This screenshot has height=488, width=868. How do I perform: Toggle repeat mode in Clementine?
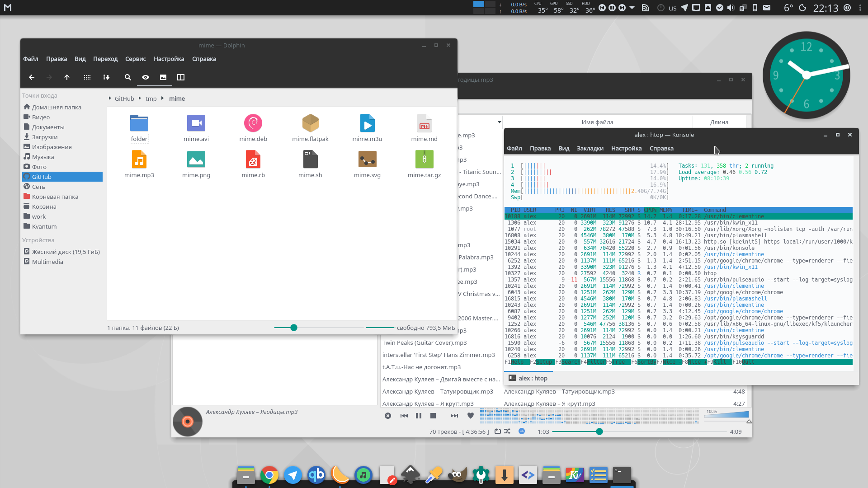point(498,432)
